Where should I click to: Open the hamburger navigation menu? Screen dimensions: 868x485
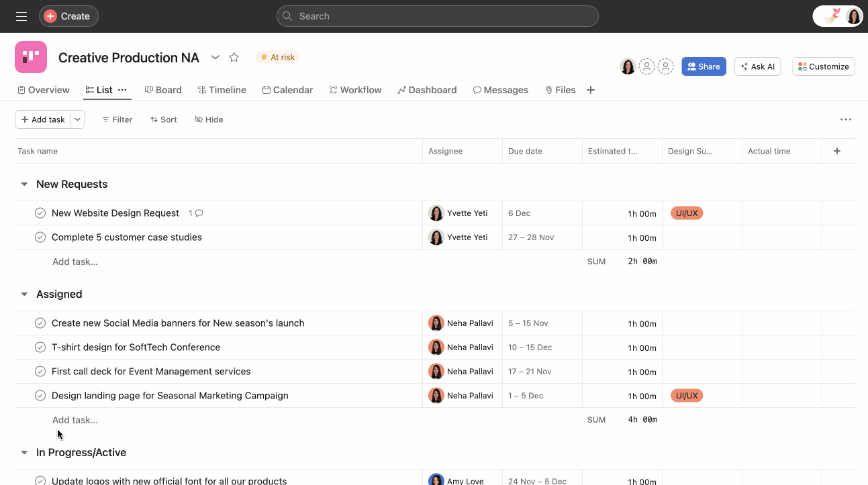pyautogui.click(x=21, y=16)
